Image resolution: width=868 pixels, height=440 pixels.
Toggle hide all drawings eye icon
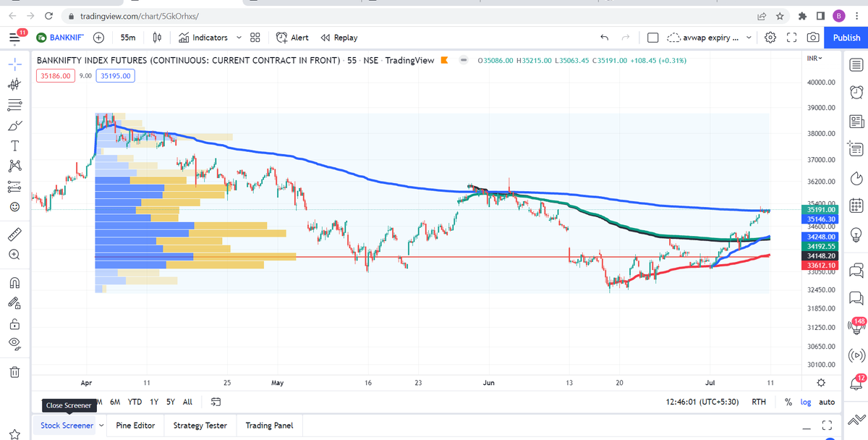coord(14,343)
